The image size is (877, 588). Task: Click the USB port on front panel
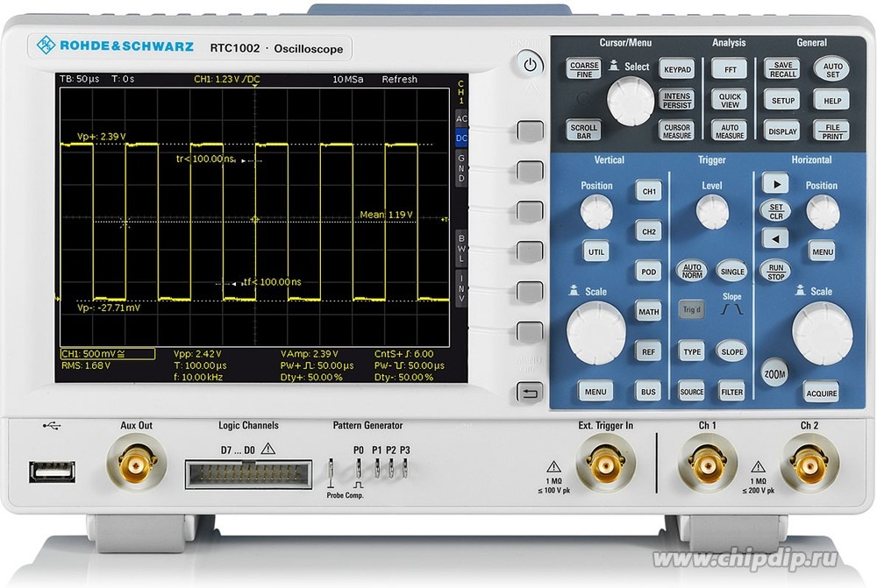coord(52,471)
